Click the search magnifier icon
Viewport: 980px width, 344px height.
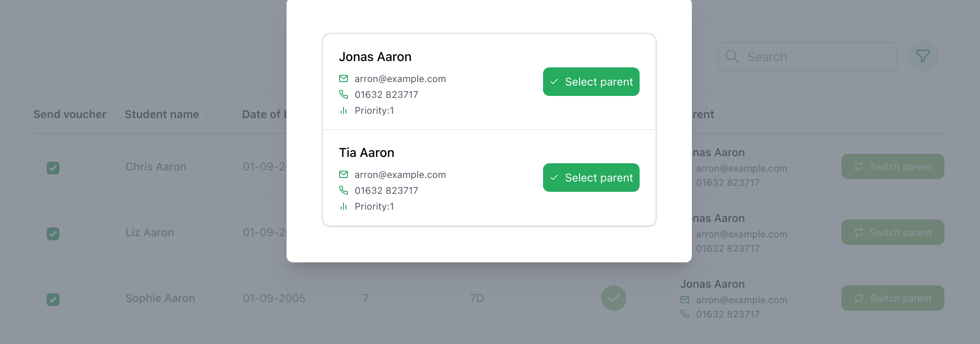(732, 56)
